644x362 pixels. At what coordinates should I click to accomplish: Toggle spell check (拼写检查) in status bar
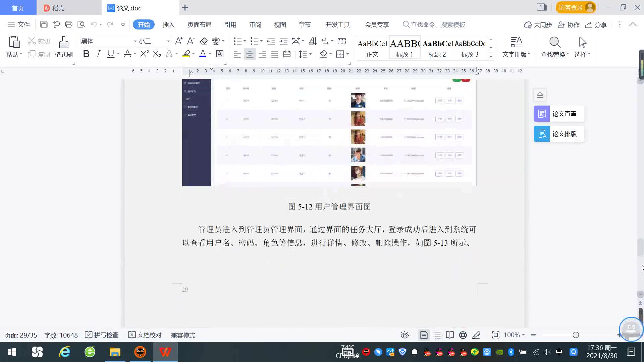(102, 335)
